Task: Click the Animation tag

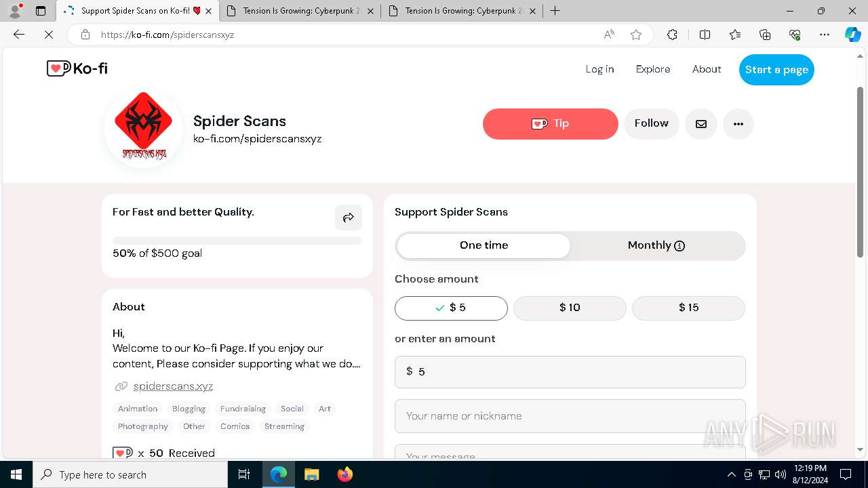Action: [x=138, y=409]
